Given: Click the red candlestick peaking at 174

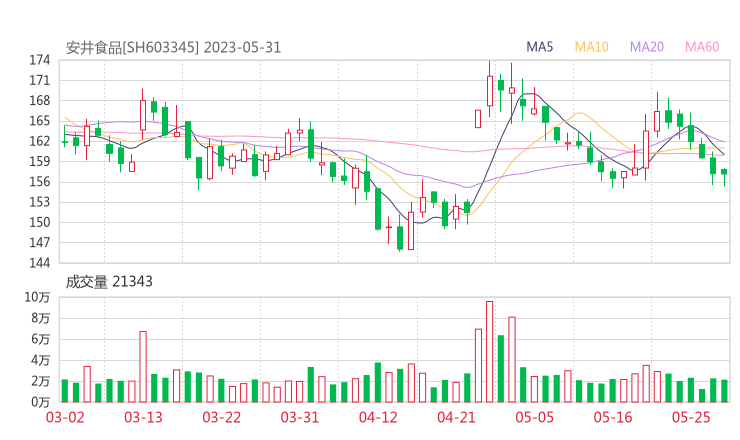Looking at the screenshot, I should (489, 91).
